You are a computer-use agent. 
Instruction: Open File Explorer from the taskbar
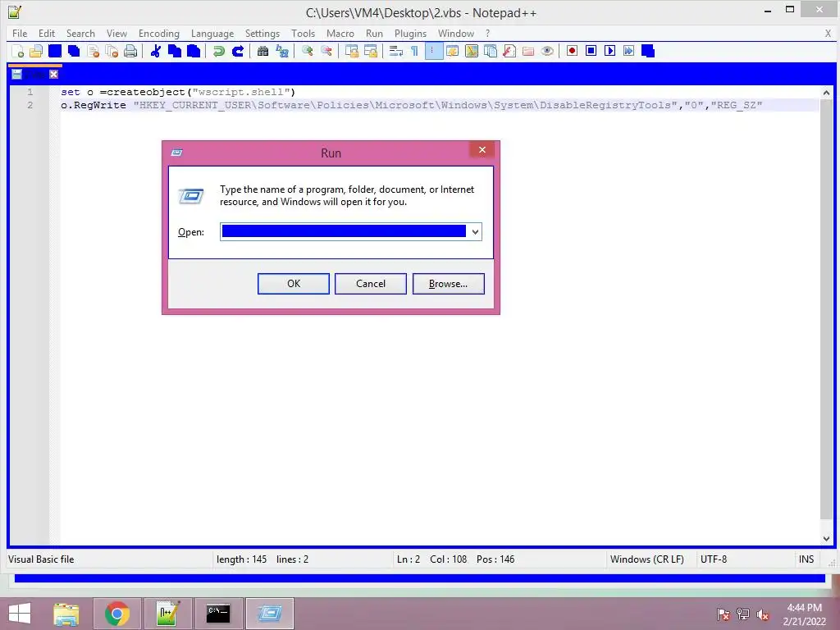coord(66,614)
